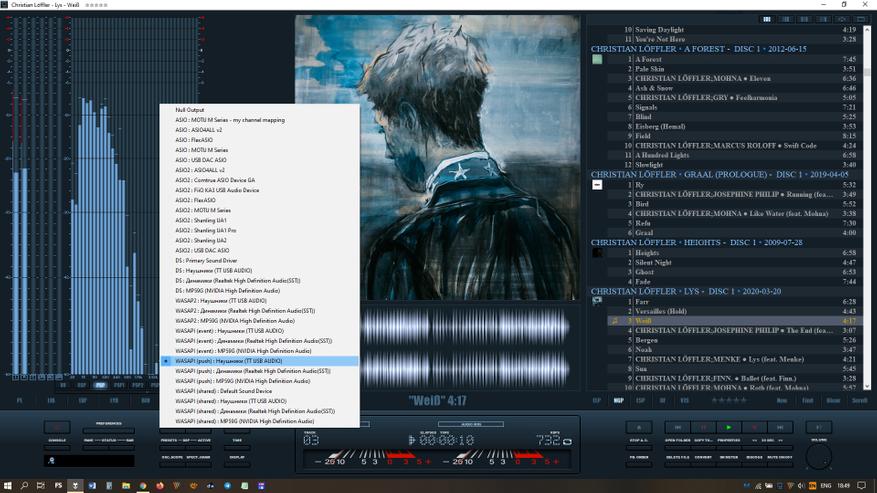
Task: Click the last layout icon above playlist
Action: click(x=861, y=19)
